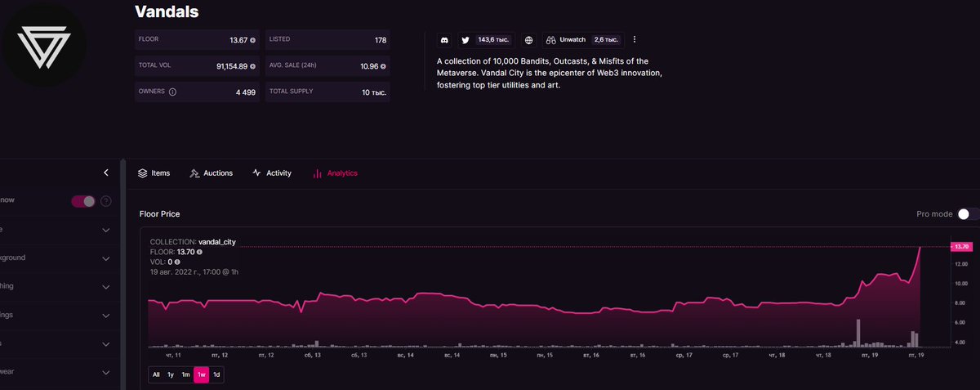The width and height of the screenshot is (980, 390).
Task: Switch to the Items tab
Action: point(154,173)
